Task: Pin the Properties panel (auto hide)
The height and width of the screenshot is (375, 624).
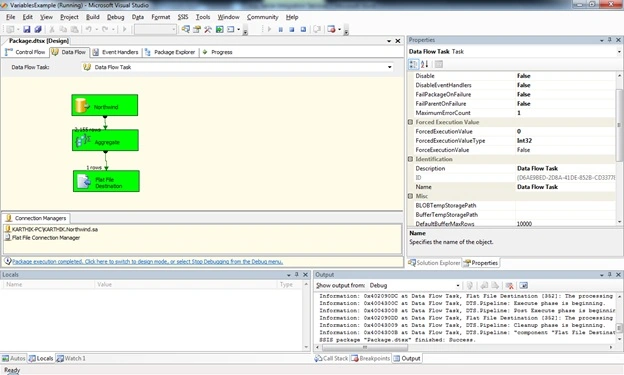Action: [609, 40]
